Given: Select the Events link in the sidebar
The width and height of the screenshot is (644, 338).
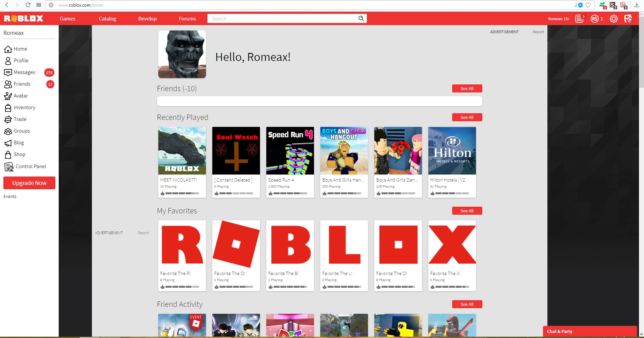Looking at the screenshot, I should click(10, 197).
